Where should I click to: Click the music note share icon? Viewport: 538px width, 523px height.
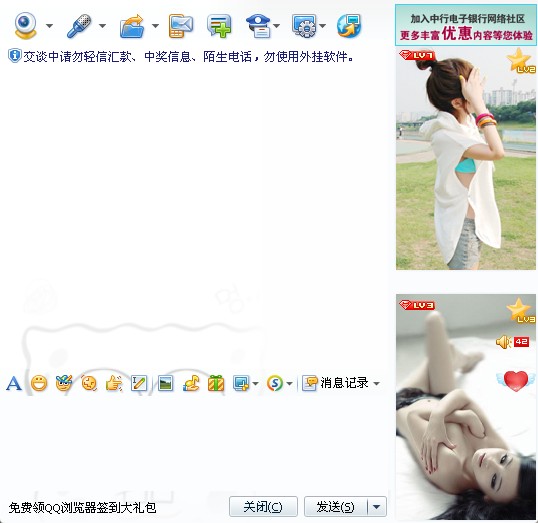191,383
